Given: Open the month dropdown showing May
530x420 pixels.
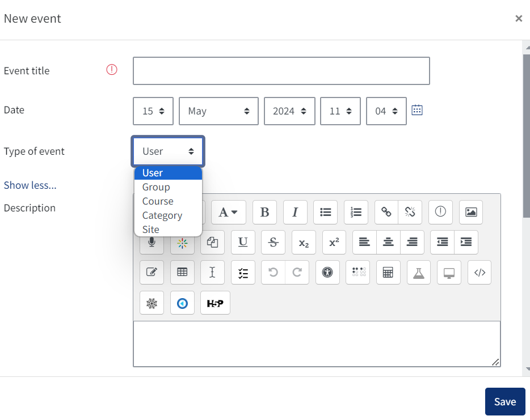Looking at the screenshot, I should coord(218,111).
